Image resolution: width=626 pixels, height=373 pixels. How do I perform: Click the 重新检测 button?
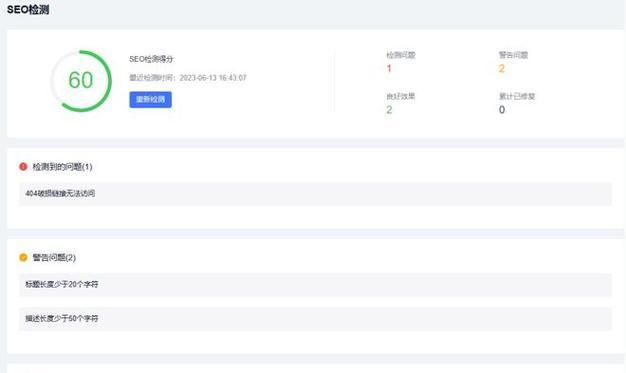click(150, 99)
